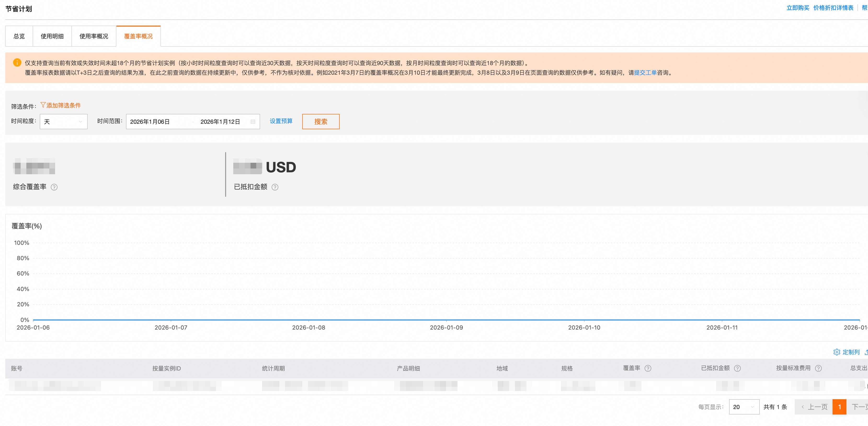Open calendar icon in date range field
868x426 pixels.
tap(253, 122)
